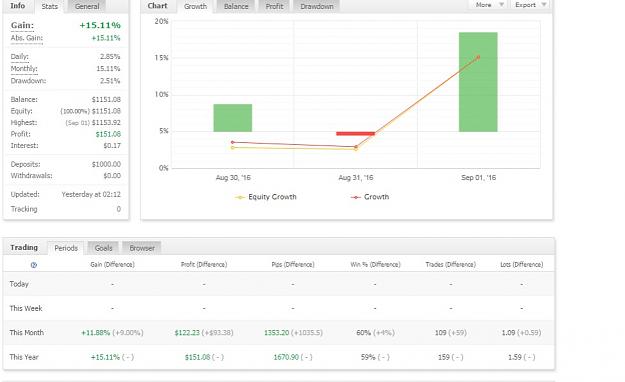This screenshot has width=625, height=382.
Task: Click This Month gain +11.88%
Action: coord(96,333)
